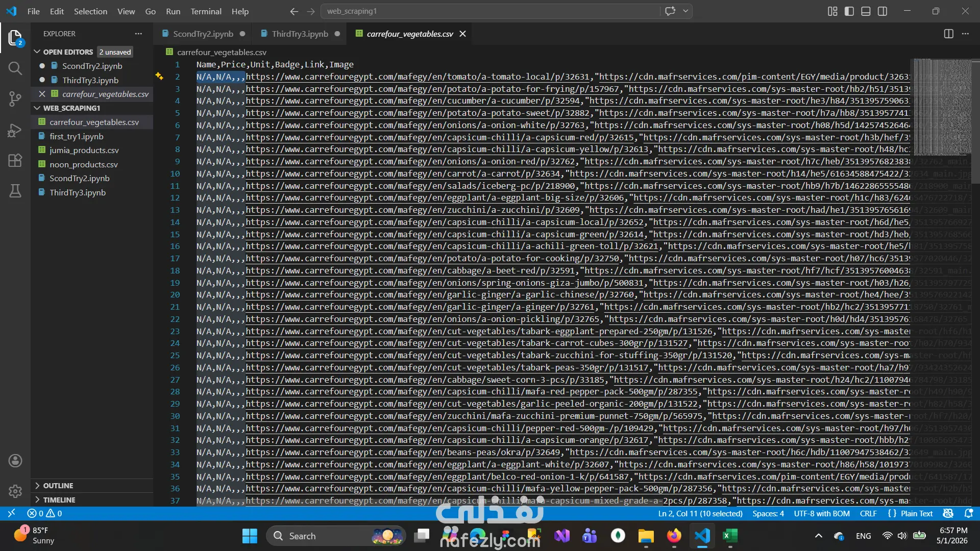Viewport: 980px width, 551px height.
Task: Change the CRLF end of line sequence
Action: [x=868, y=513]
